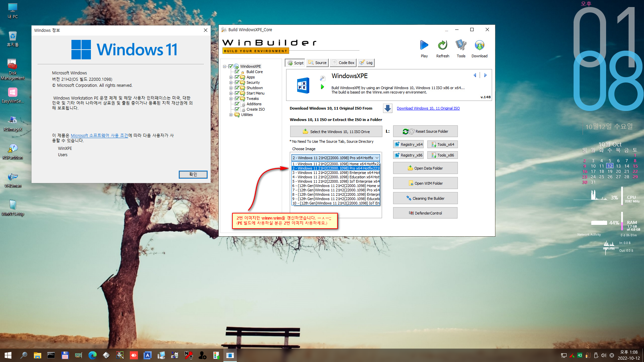Click the green run-script arrow icon
The height and width of the screenshot is (362, 644).
pyautogui.click(x=322, y=87)
